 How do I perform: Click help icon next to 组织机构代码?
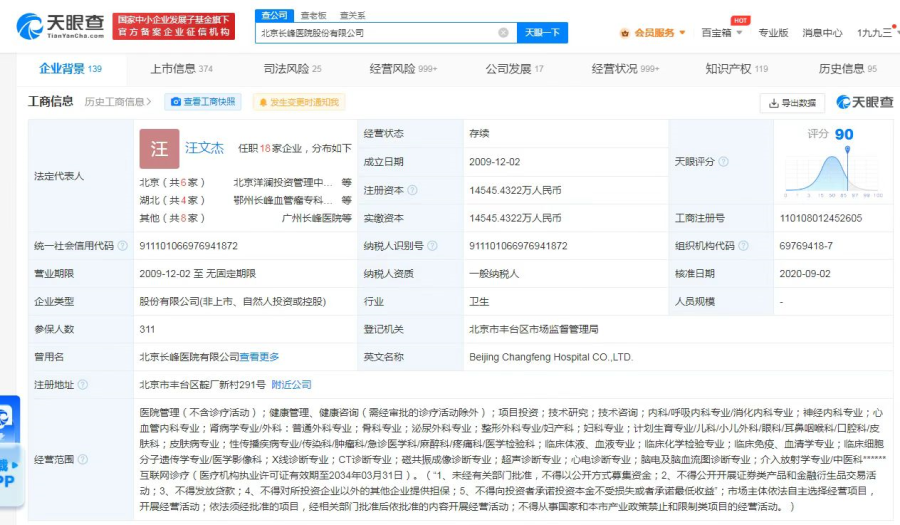(743, 246)
